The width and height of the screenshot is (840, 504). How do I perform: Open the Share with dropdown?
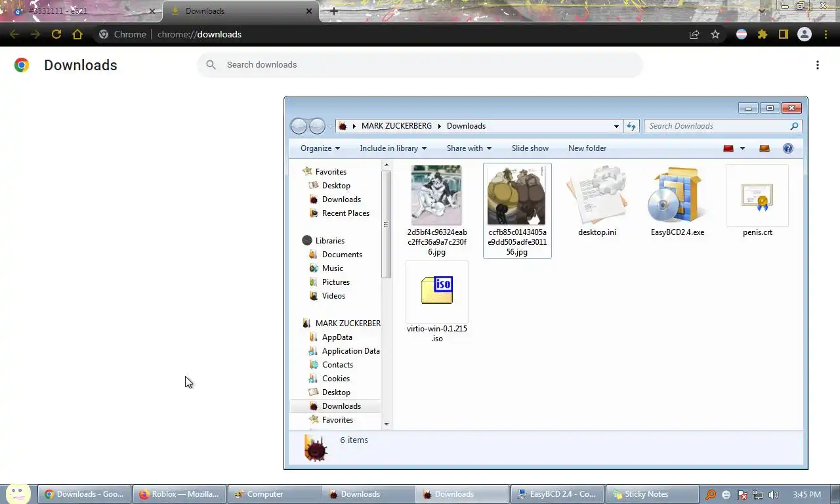[469, 148]
